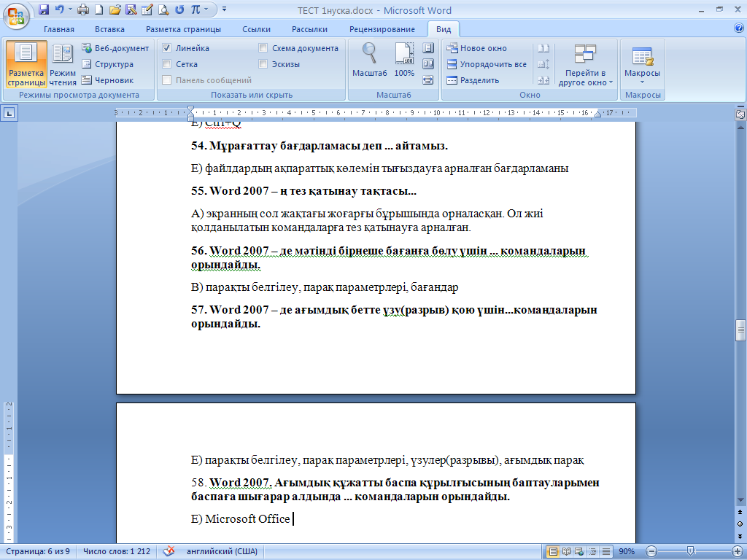
Task: Click the zoom slider handle
Action: 690,551
